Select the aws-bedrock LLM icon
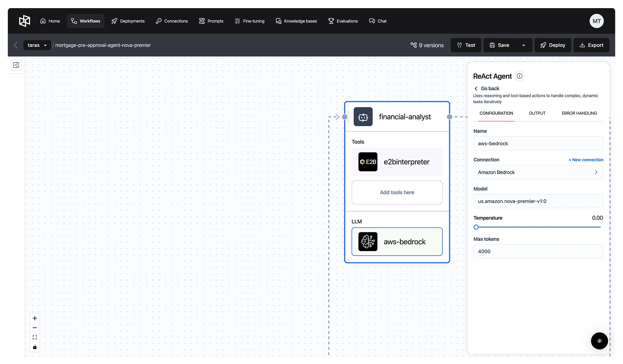Viewport: 623px width, 364px height. click(x=368, y=241)
